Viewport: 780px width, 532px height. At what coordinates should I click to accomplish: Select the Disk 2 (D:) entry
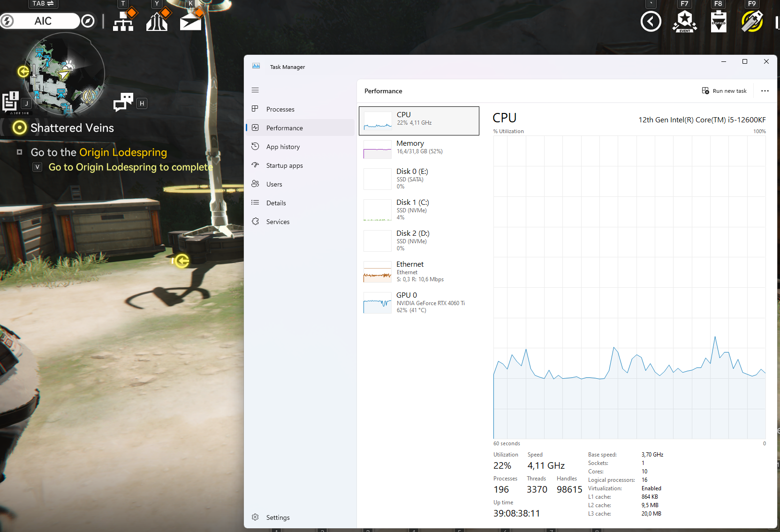419,241
